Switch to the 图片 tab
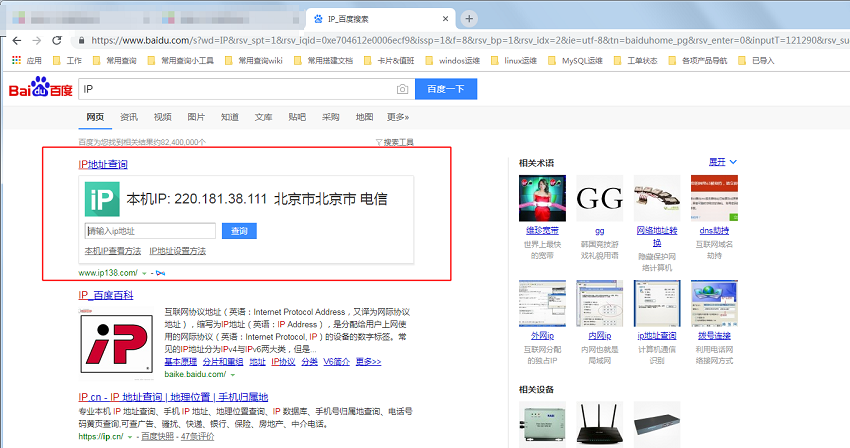Image resolution: width=850 pixels, height=448 pixels. coord(196,117)
